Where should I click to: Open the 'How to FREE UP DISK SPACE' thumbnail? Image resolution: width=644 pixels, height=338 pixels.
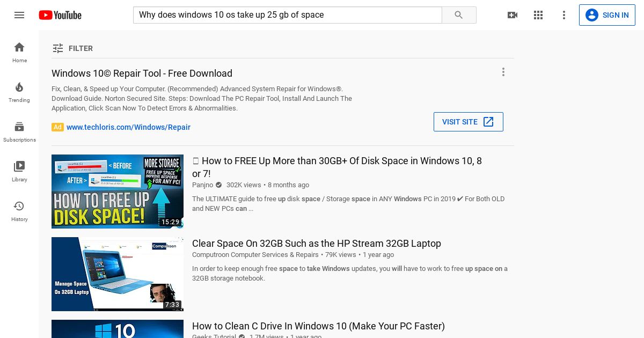pyautogui.click(x=118, y=192)
